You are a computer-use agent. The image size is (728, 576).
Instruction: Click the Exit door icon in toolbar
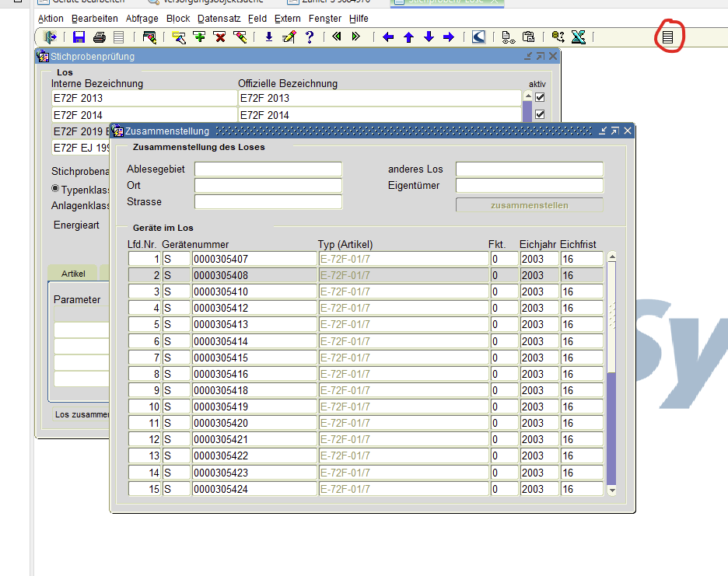click(51, 37)
